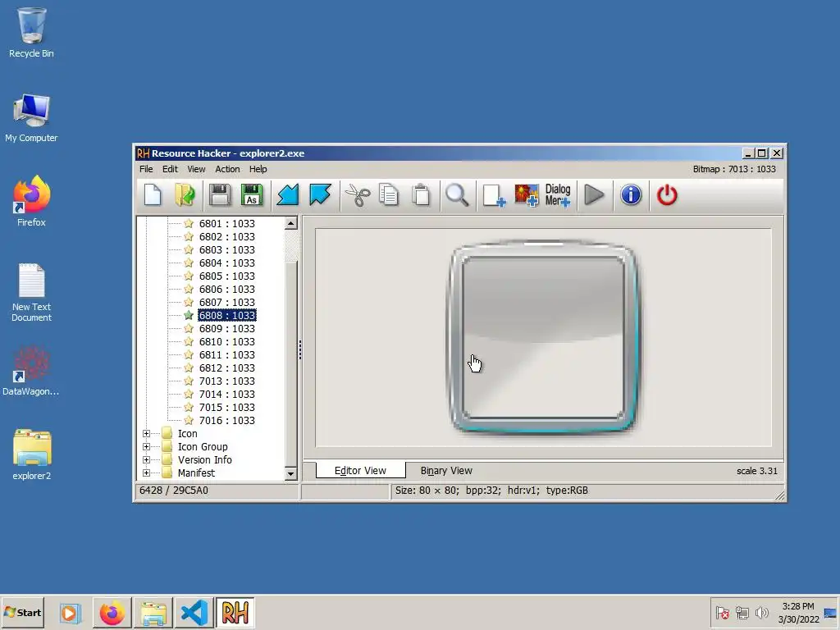Click the star icon beside 6808 : 1033
Screen dimensions: 840x630
189,316
